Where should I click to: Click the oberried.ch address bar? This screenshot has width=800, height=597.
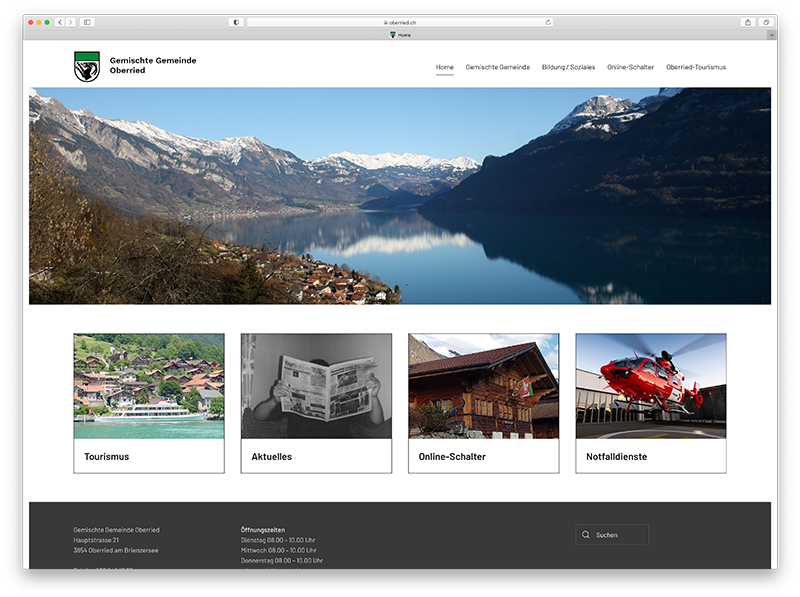coord(400,22)
